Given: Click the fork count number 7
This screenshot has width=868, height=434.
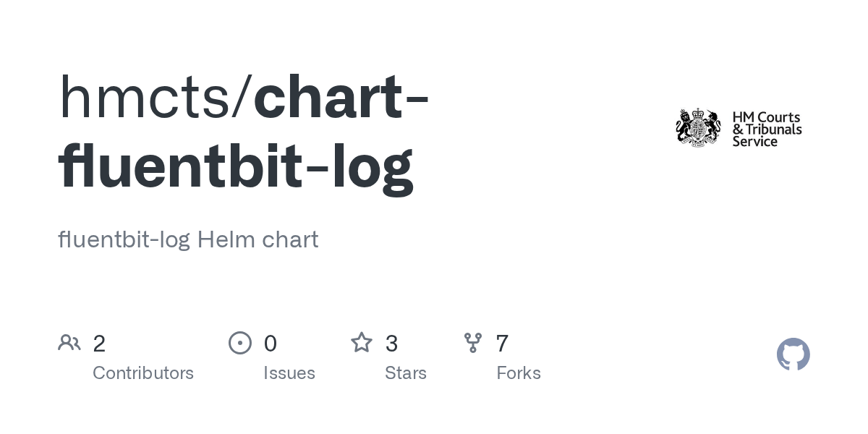Looking at the screenshot, I should click(x=502, y=344).
